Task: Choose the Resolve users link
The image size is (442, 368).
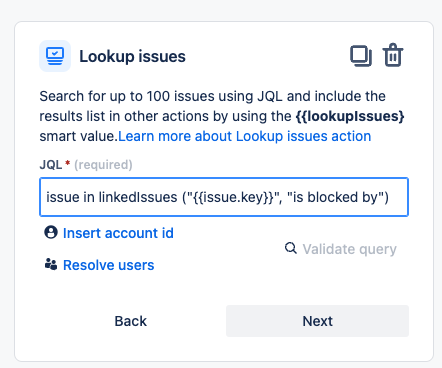Action: (109, 265)
